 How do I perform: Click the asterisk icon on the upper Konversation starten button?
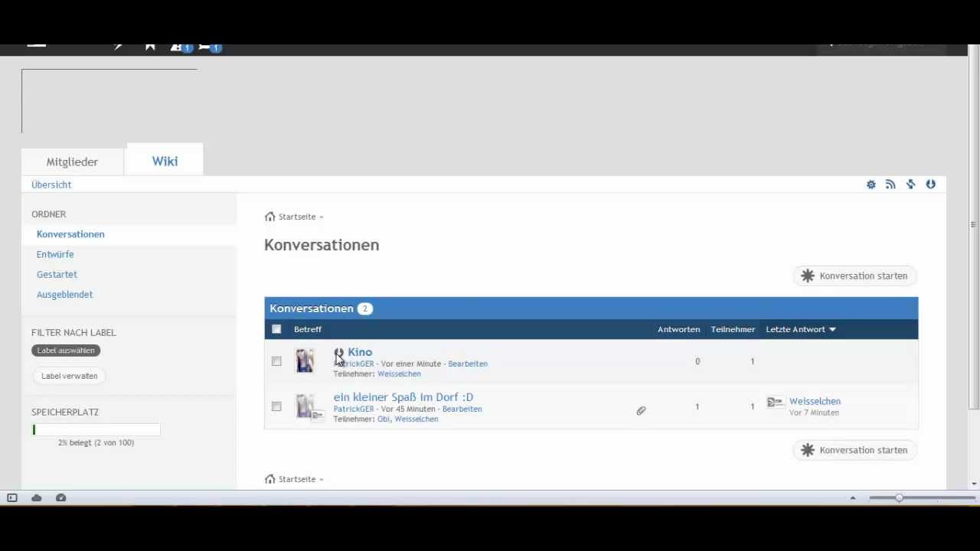tap(808, 275)
